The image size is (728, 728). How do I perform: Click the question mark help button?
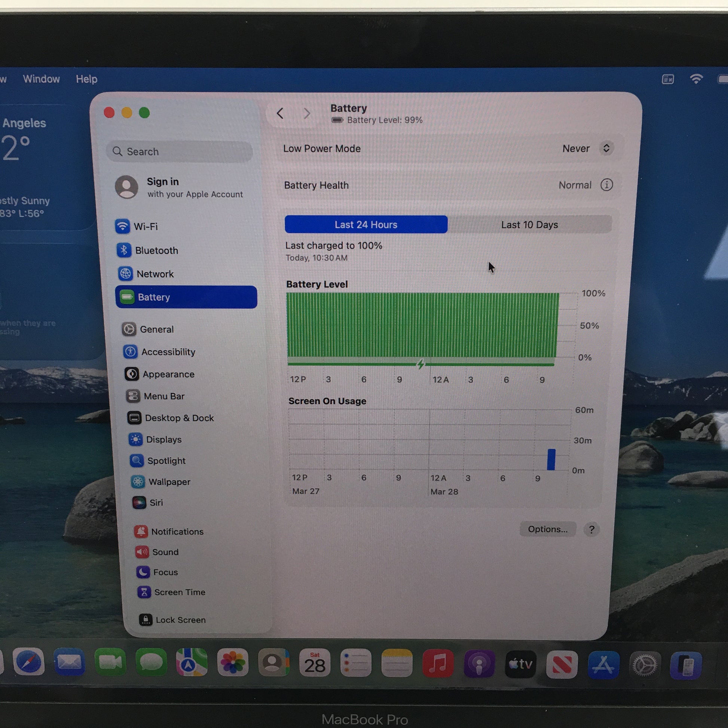pos(591,529)
